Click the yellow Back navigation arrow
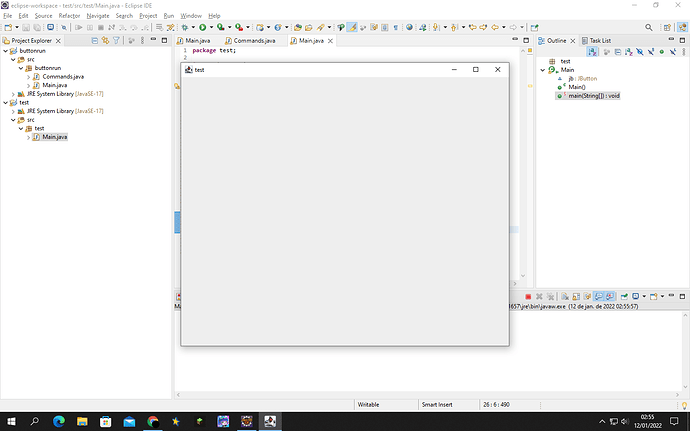690x431 pixels. coord(495,27)
